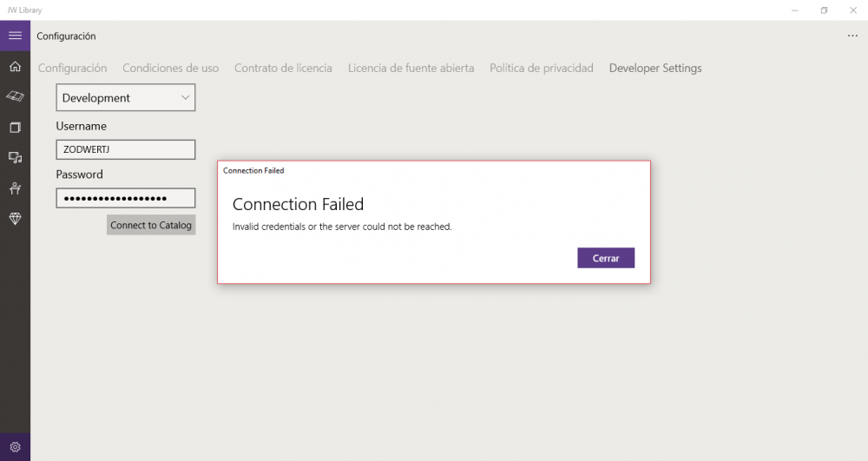The height and width of the screenshot is (461, 868).
Task: Open the hamburger navigation menu
Action: tap(15, 36)
